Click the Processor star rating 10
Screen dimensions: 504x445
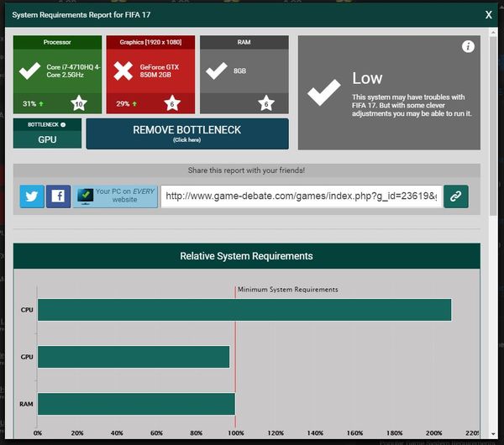79,103
